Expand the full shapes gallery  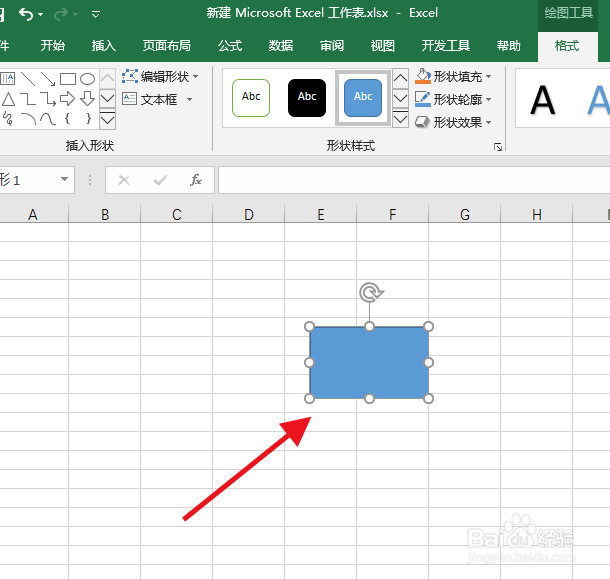click(107, 119)
